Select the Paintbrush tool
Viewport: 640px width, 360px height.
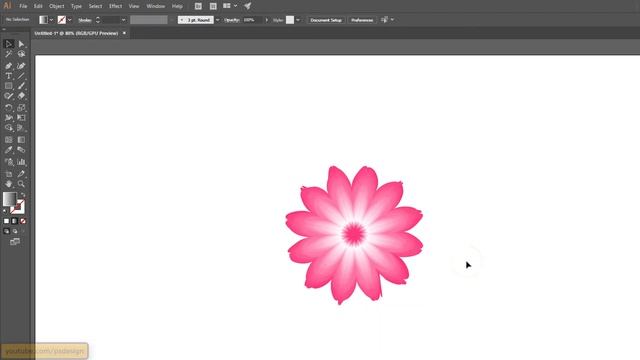[x=21, y=86]
